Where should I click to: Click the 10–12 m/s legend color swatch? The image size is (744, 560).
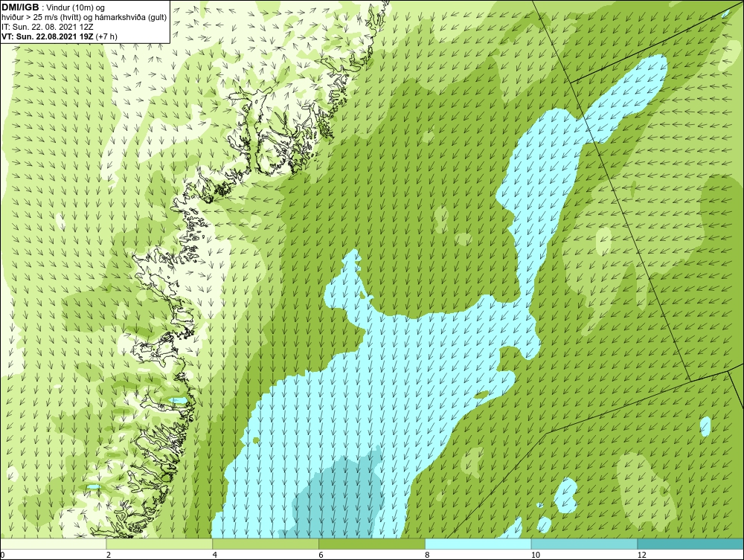585,544
